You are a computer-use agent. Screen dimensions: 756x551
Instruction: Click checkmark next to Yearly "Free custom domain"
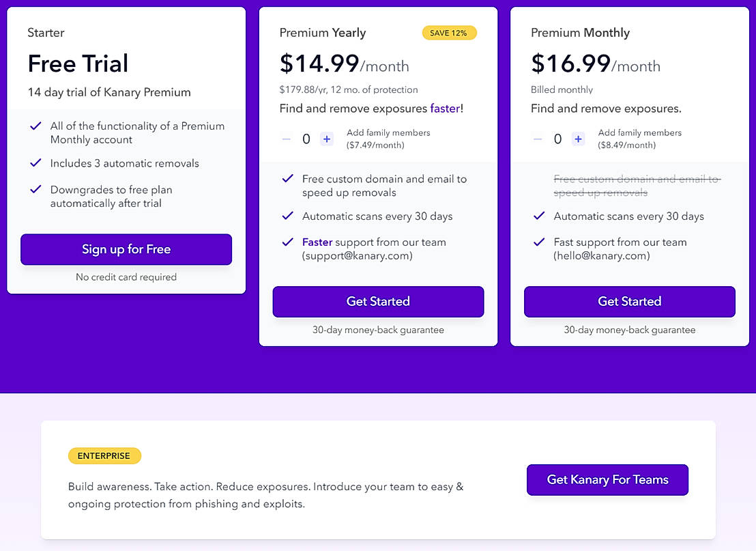[x=287, y=179]
